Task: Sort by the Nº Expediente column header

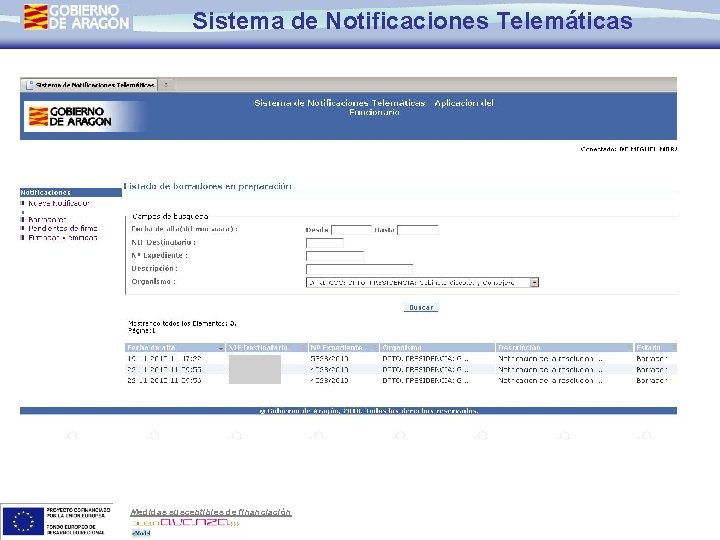Action: (344, 348)
